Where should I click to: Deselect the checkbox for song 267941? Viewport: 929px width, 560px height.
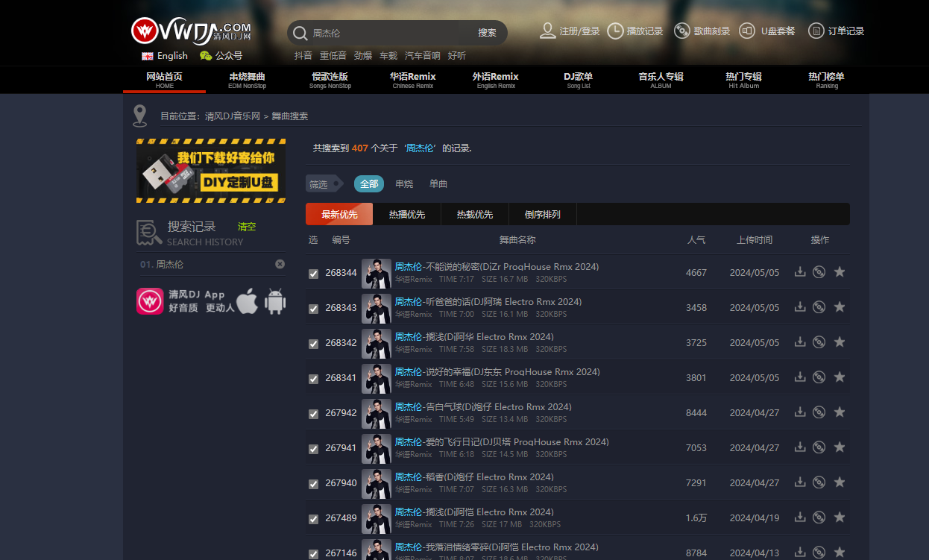pyautogui.click(x=314, y=449)
